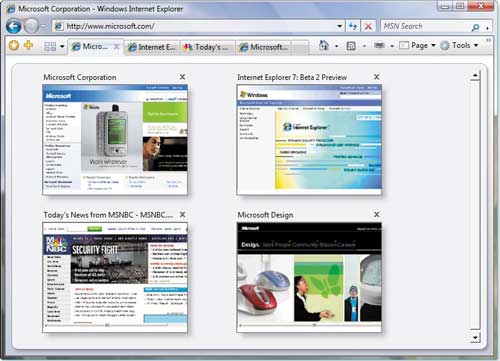Close the Microsoft Corporation quick tab
Image resolution: width=500 pixels, height=361 pixels.
pos(182,77)
